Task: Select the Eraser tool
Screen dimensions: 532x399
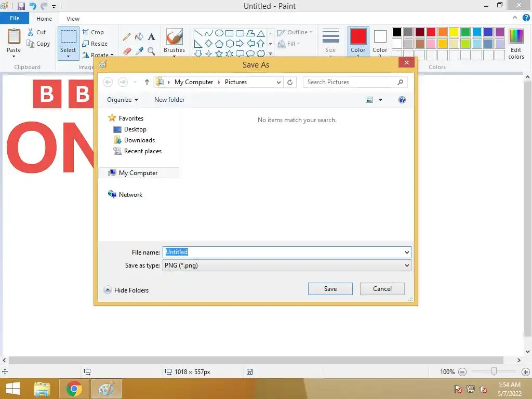Action: click(127, 51)
